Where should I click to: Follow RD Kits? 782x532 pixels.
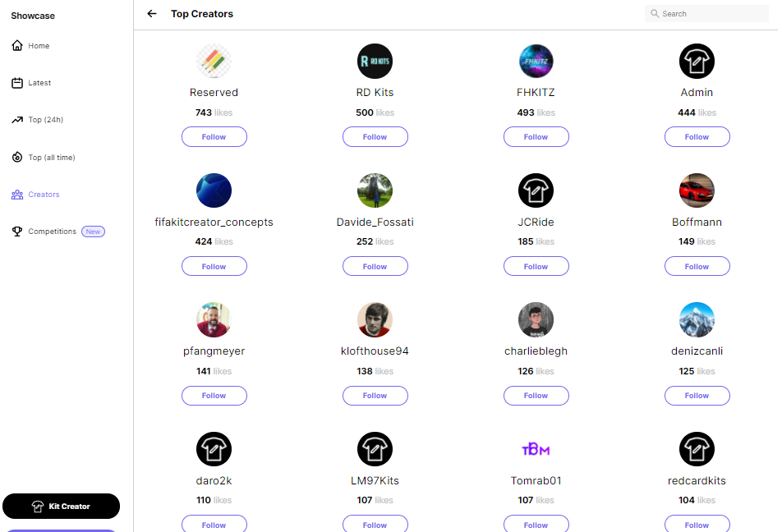[x=375, y=137]
